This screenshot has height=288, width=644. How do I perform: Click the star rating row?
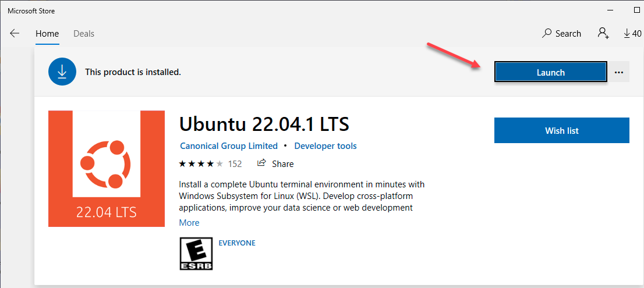coord(201,163)
